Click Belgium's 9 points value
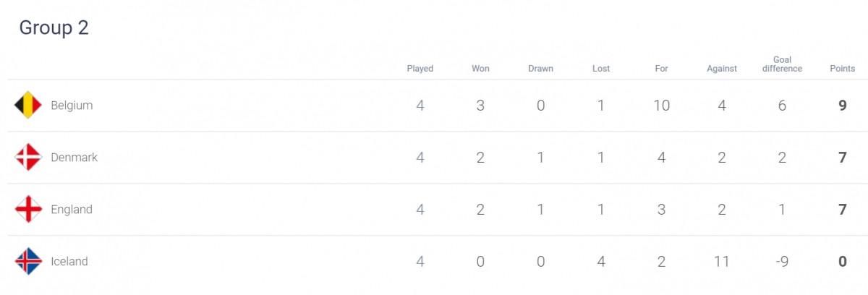 coord(842,106)
